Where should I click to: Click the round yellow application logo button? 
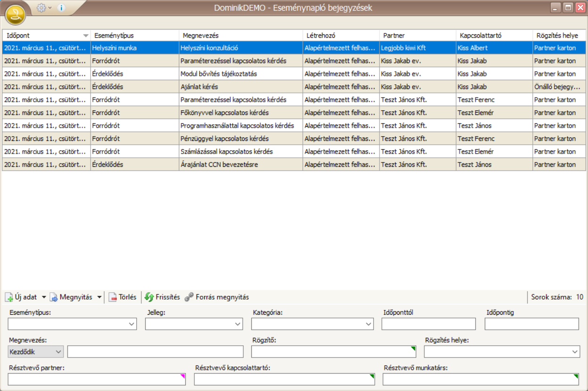(15, 15)
